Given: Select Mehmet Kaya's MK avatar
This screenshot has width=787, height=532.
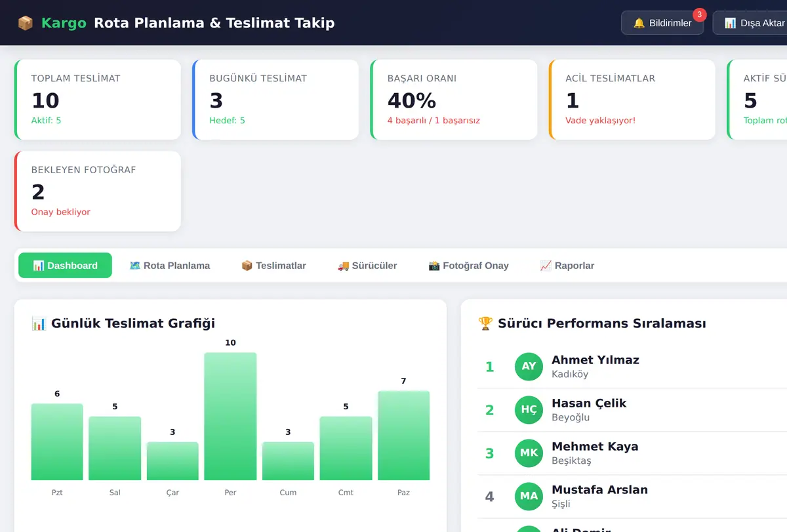Looking at the screenshot, I should coord(529,453).
